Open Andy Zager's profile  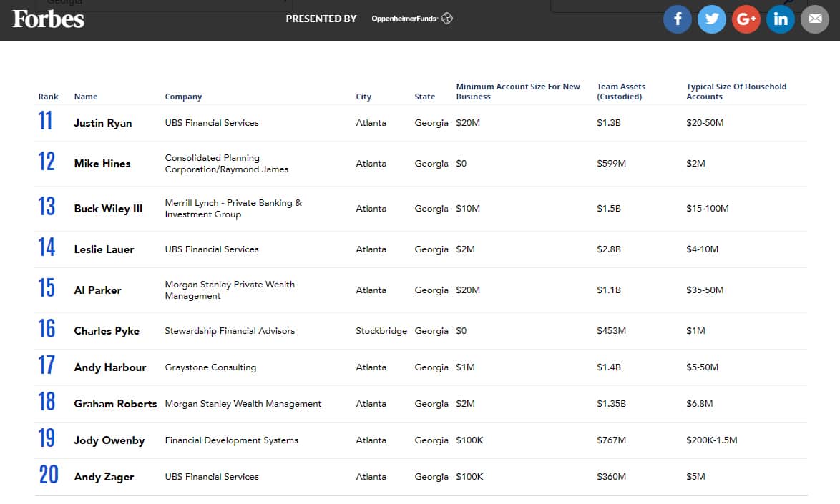tap(104, 477)
